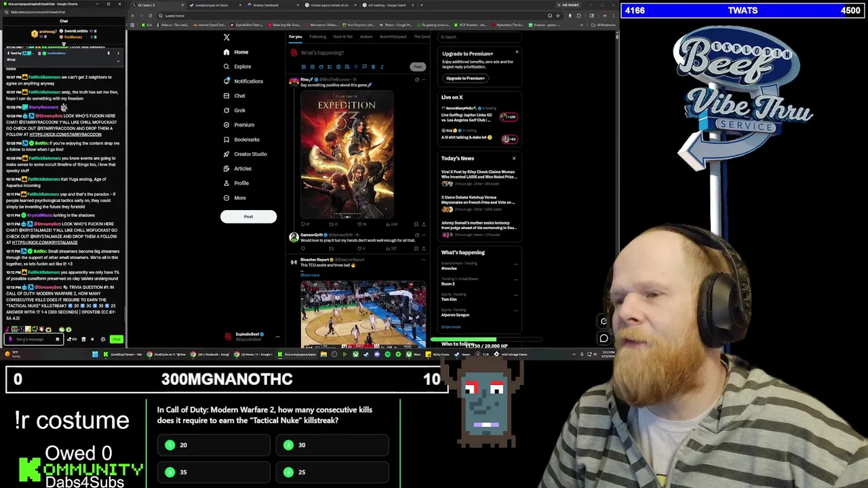Select the Autism timeline tab
Viewport: 868px width, 488px height.
[366, 37]
